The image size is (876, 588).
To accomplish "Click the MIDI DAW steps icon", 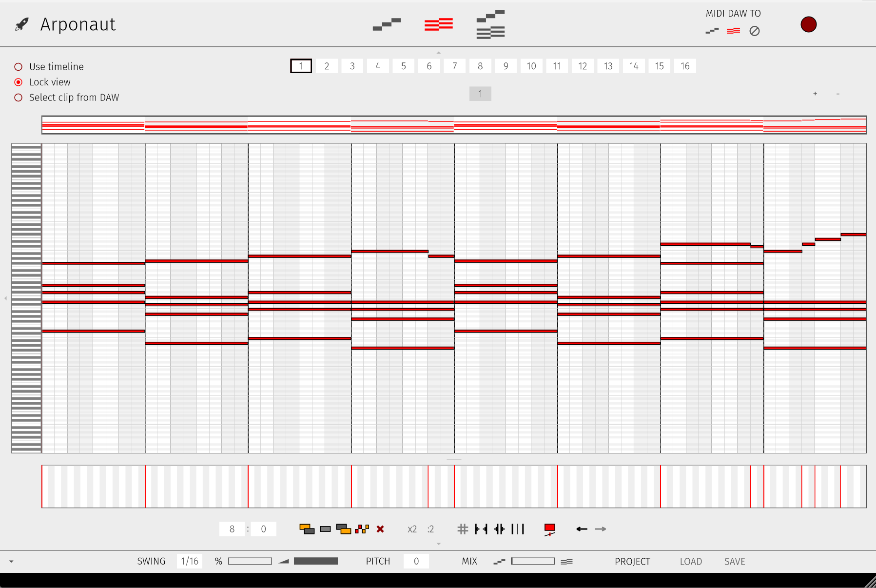I will (x=711, y=31).
